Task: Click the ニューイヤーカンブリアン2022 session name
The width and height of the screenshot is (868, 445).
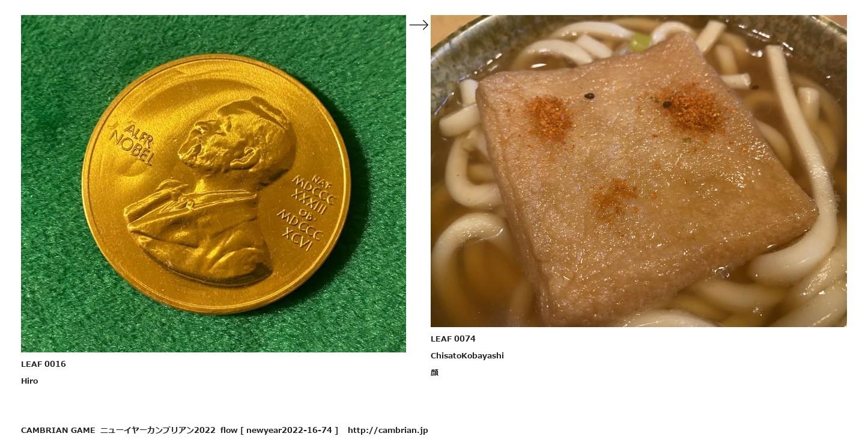Action: 158,430
